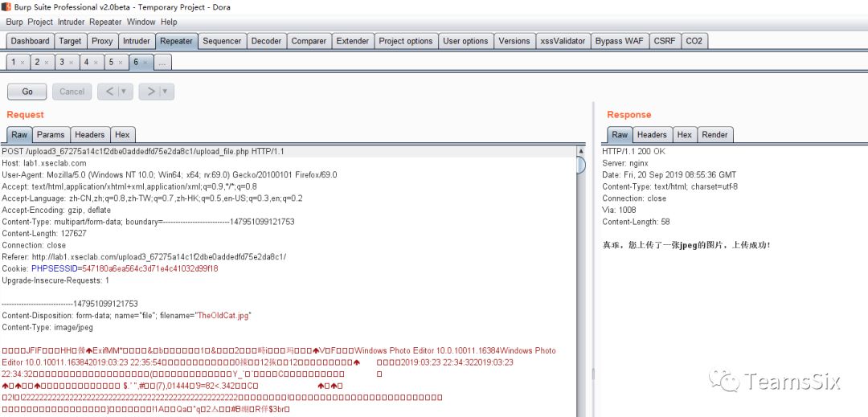Image resolution: width=868 pixels, height=417 pixels.
Task: Show the request Params view
Action: coord(51,134)
